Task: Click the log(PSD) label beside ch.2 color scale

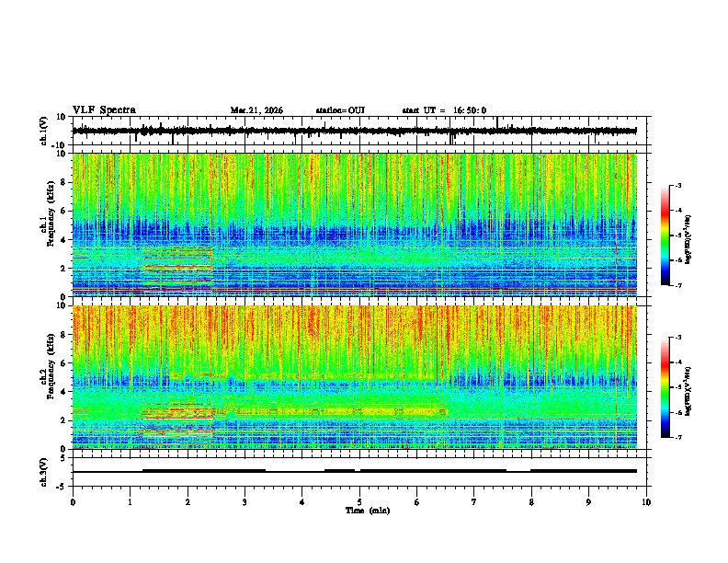Action: coord(688,391)
